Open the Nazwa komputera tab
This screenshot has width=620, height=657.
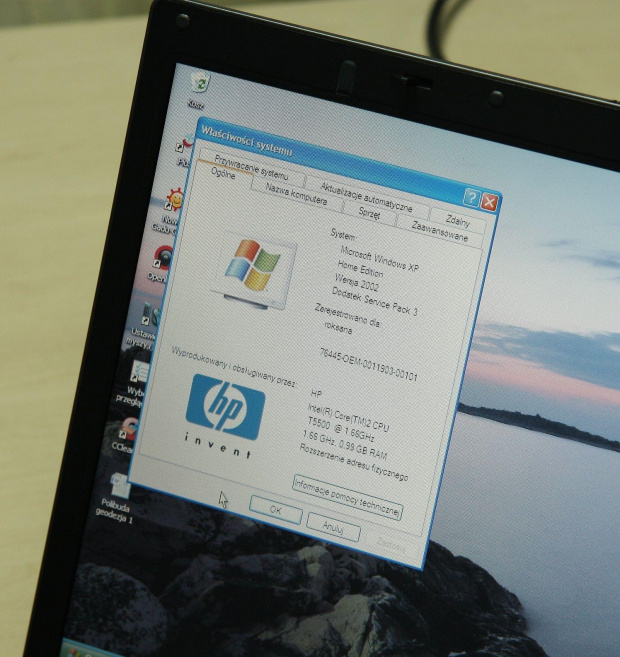(x=296, y=194)
